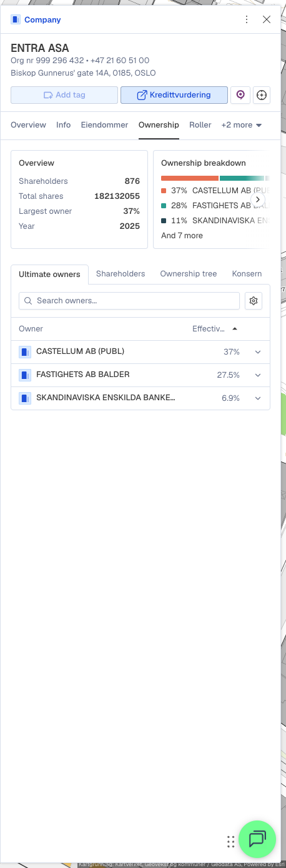The image size is (286, 868).
Task: Click the Kredittvurdering button
Action: click(x=174, y=95)
